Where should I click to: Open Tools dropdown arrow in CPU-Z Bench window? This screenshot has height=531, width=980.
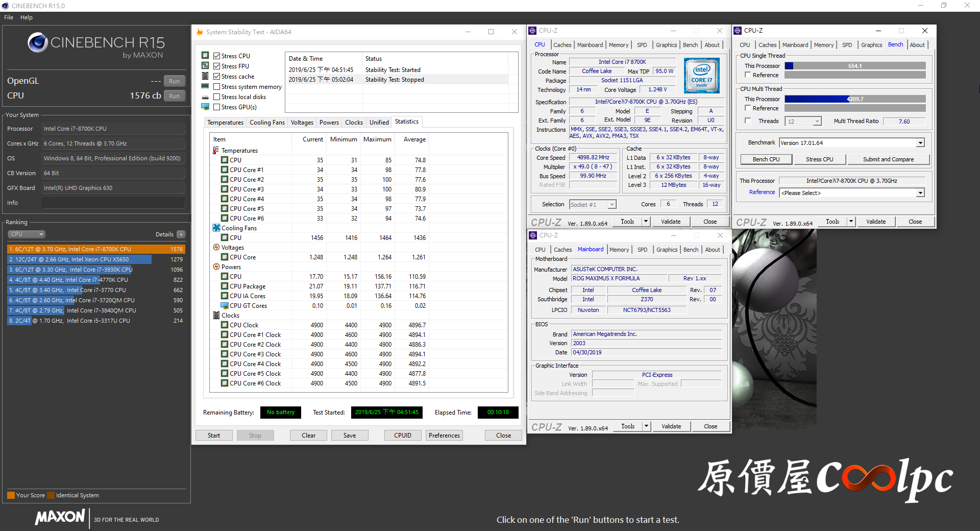pyautogui.click(x=851, y=222)
